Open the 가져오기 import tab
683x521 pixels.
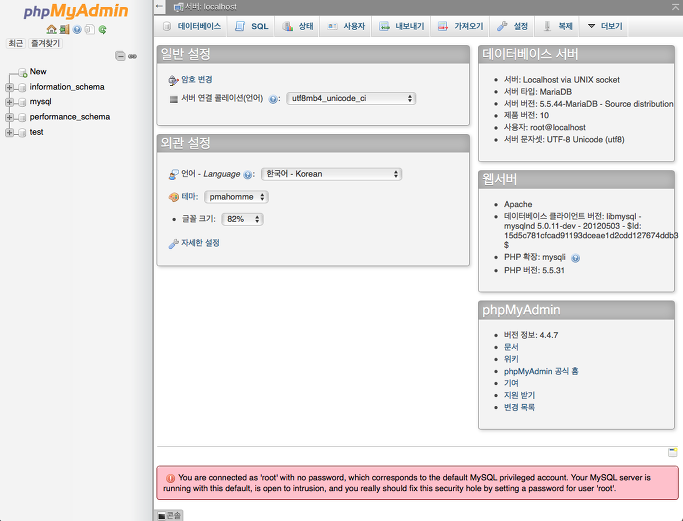pos(460,26)
